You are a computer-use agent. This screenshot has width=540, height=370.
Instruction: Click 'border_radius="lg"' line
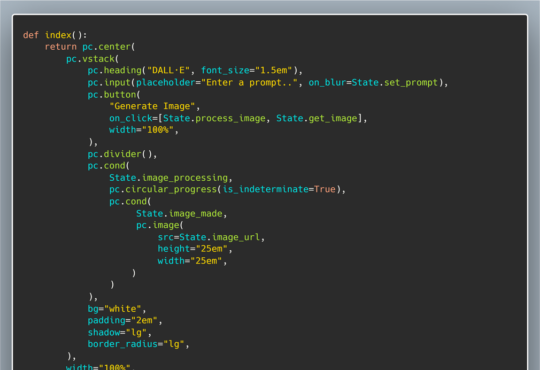pos(138,345)
